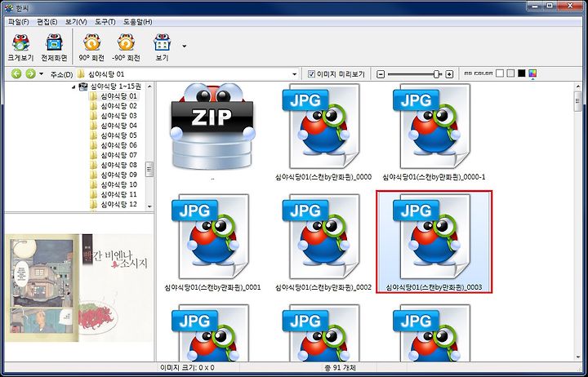Select folder 심야식당 10 in tree

[118, 184]
